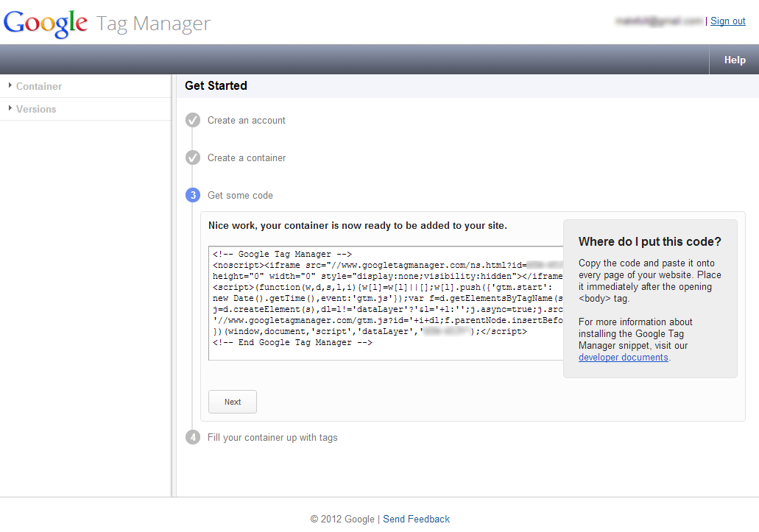Sign out of the account
Viewport: 759px width, 532px height.
pyautogui.click(x=727, y=21)
